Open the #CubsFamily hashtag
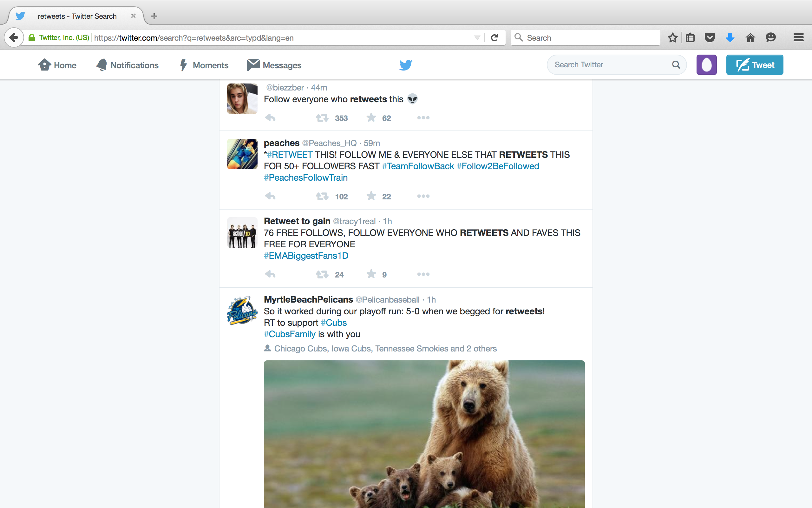812x508 pixels. tap(290, 334)
